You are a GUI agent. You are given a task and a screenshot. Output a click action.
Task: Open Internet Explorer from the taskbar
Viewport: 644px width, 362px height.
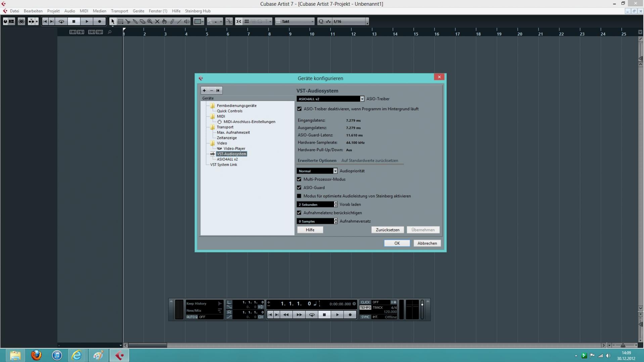[x=77, y=355]
